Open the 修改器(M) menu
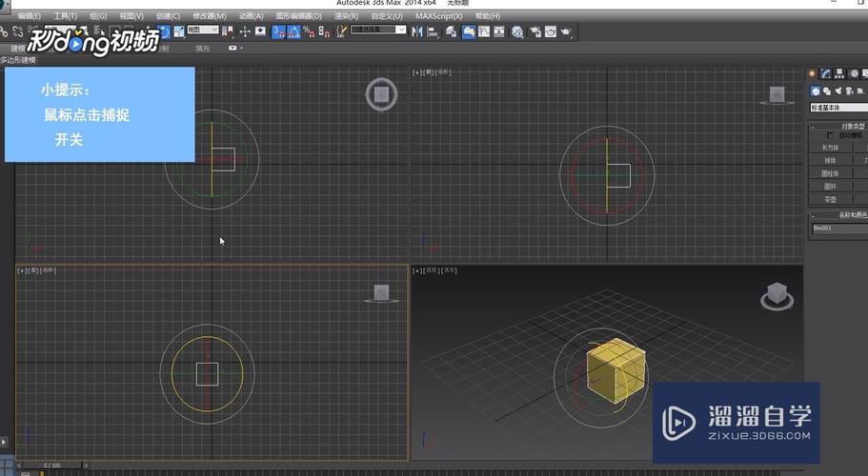The image size is (868, 476). coord(210,16)
